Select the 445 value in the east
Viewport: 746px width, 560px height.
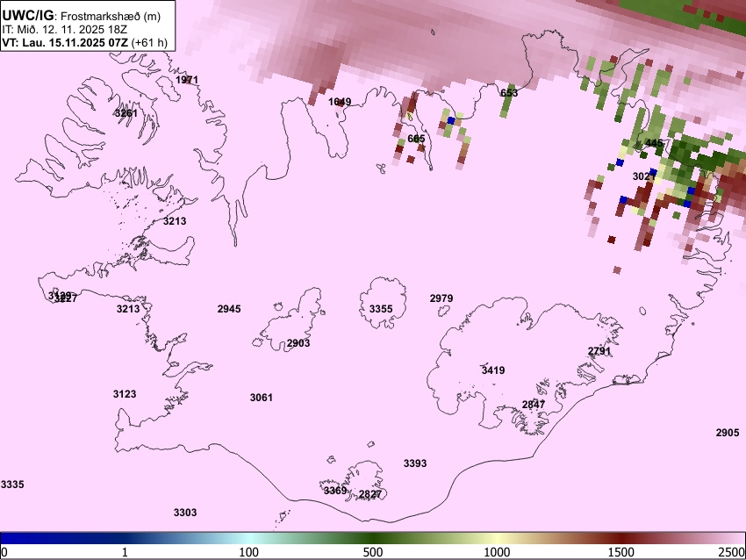coord(654,143)
